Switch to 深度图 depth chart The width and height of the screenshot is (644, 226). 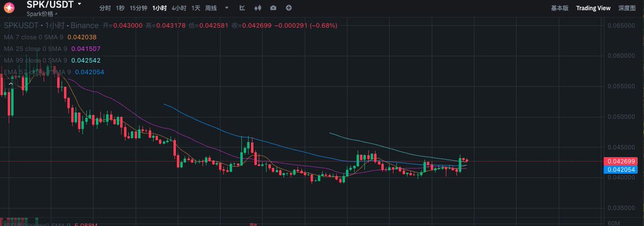click(627, 8)
